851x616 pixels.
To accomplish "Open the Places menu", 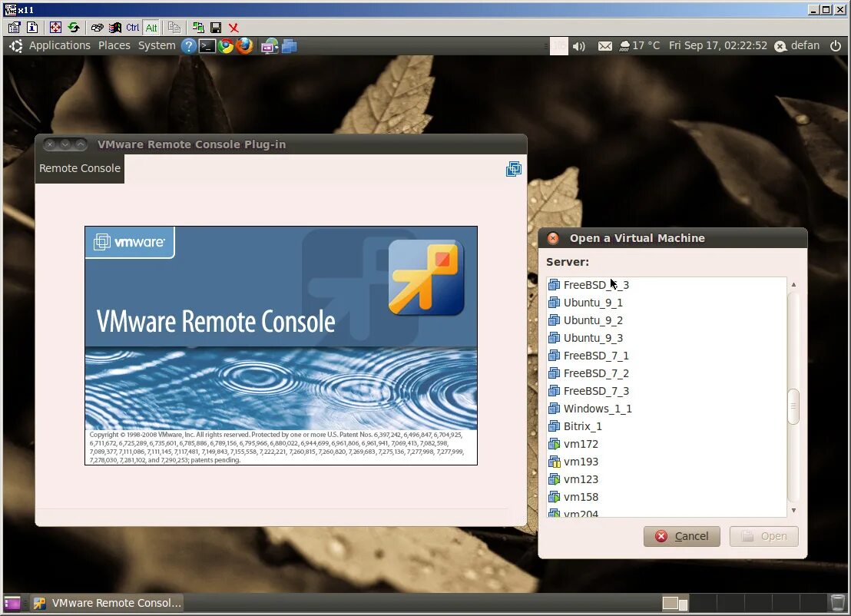I will pyautogui.click(x=114, y=45).
